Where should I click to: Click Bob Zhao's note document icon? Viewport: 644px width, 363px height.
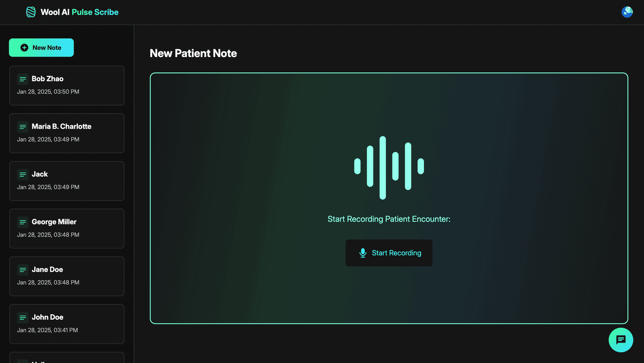click(x=23, y=79)
